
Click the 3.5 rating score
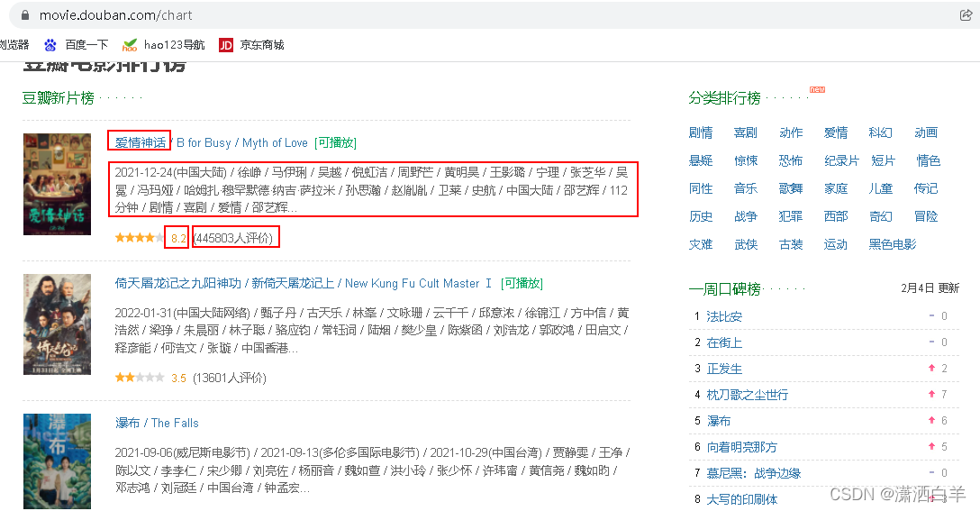tap(178, 378)
